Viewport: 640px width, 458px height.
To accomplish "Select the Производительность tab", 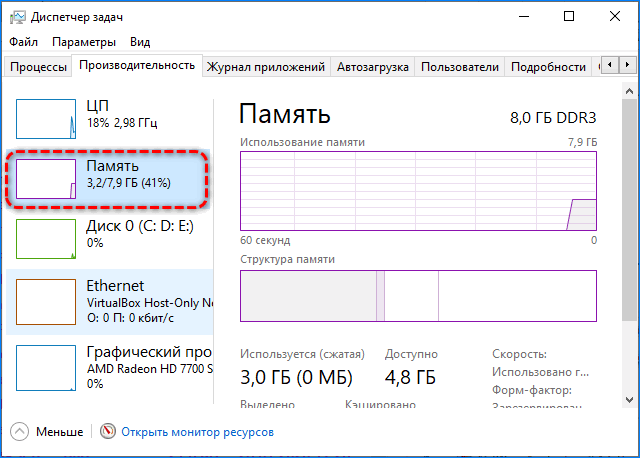I will 137,65.
